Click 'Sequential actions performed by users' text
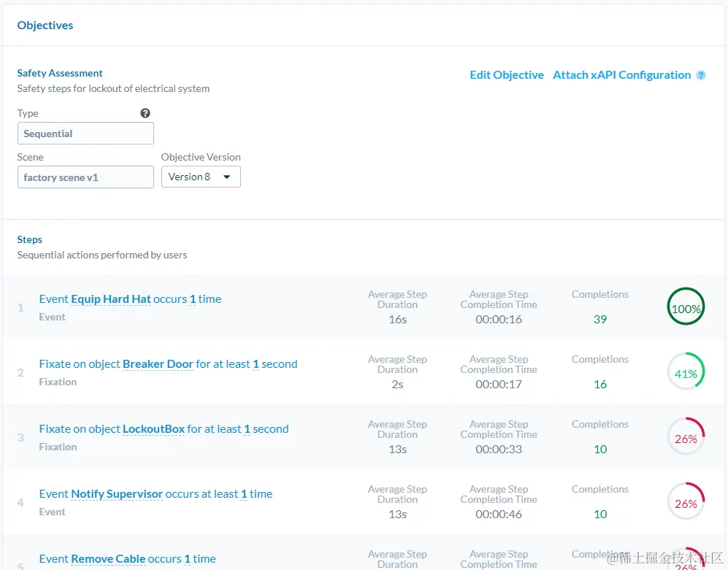The image size is (728, 570). click(x=102, y=255)
